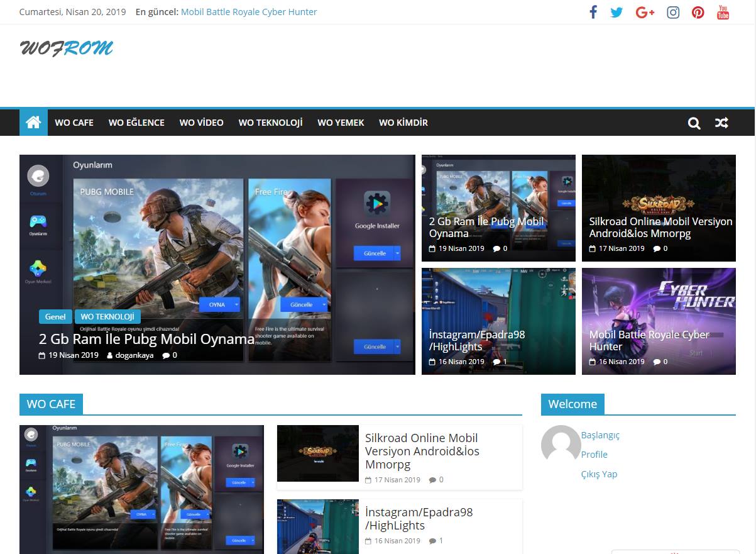Viewport: 756px width, 554px height.
Task: Open comment count of Silkroad list post
Action: tap(436, 480)
